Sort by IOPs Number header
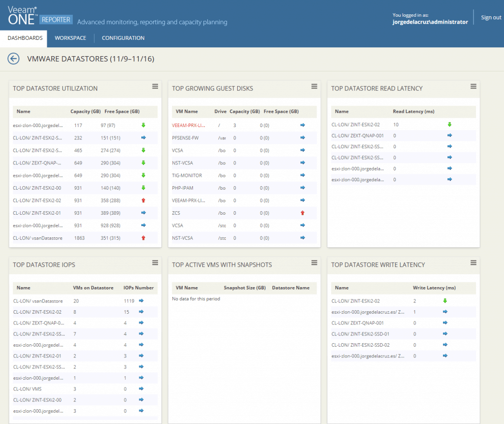This screenshot has width=504, height=424. (138, 288)
